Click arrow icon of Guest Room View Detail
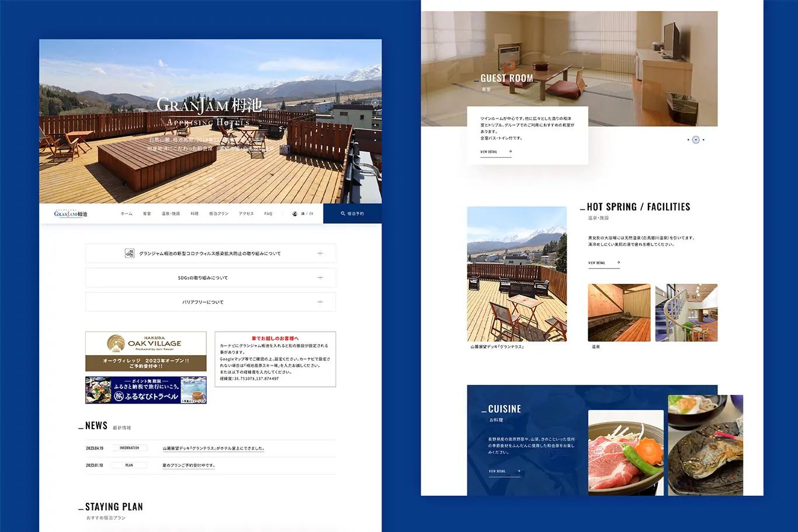 pyautogui.click(x=510, y=151)
